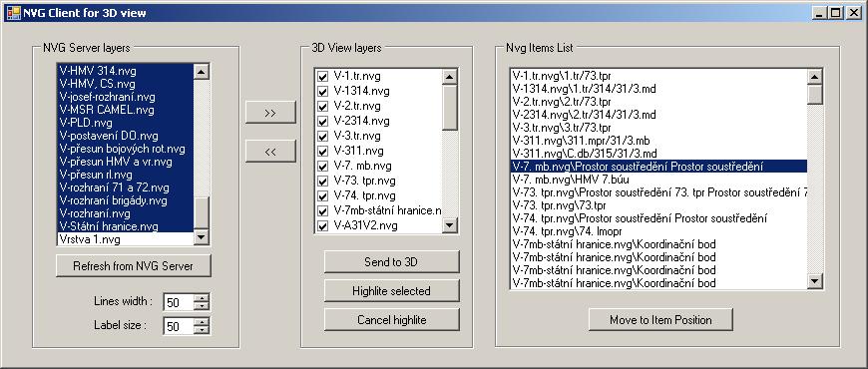Image resolution: width=868 pixels, height=369 pixels.
Task: Select V-MSR CAMEL.nvg server layer
Action: (x=126, y=110)
